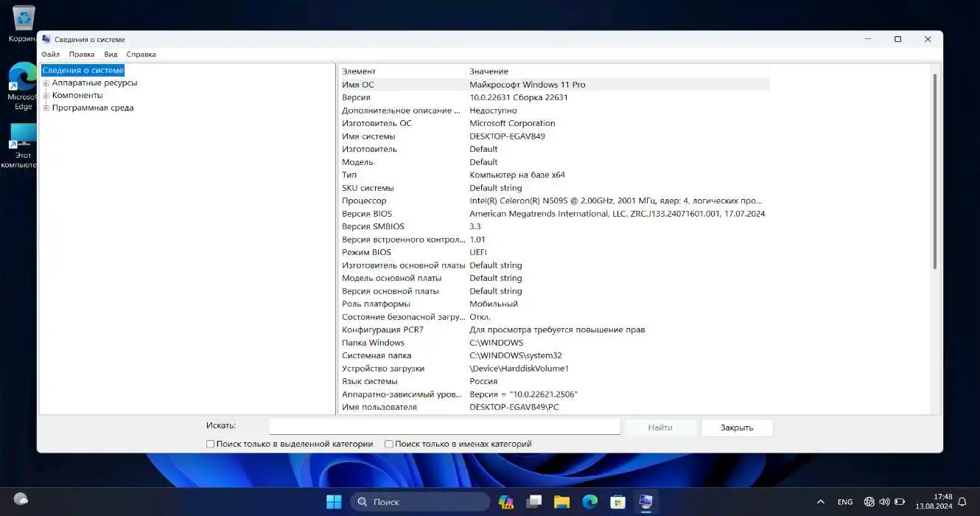980x516 pixels.
Task: Open the battery tray icon
Action: pyautogui.click(x=898, y=502)
